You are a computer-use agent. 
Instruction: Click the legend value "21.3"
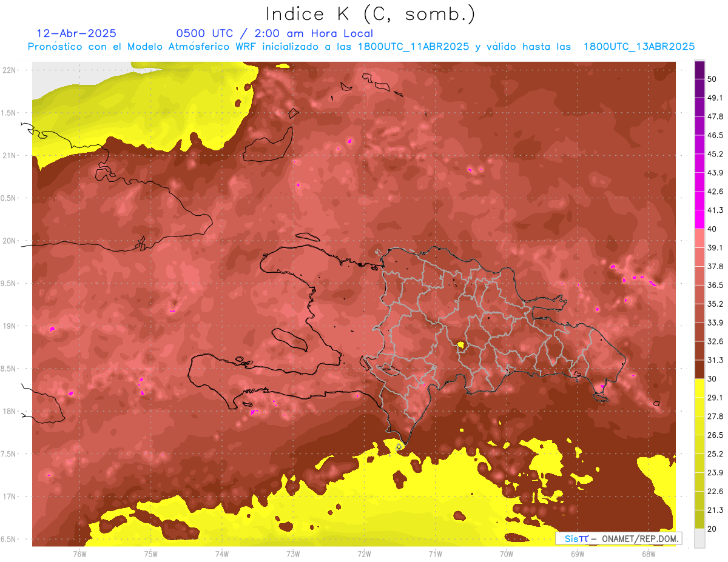[715, 510]
